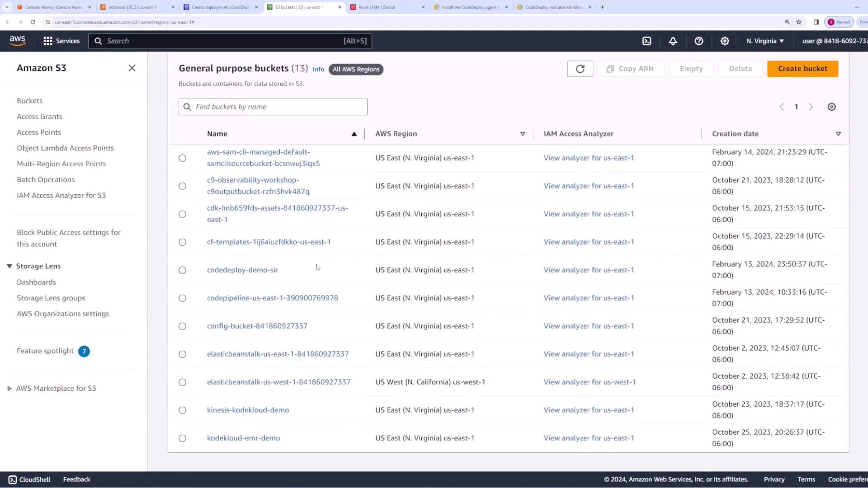868x488 pixels.
Task: Refresh the bucket list
Action: pos(580,69)
